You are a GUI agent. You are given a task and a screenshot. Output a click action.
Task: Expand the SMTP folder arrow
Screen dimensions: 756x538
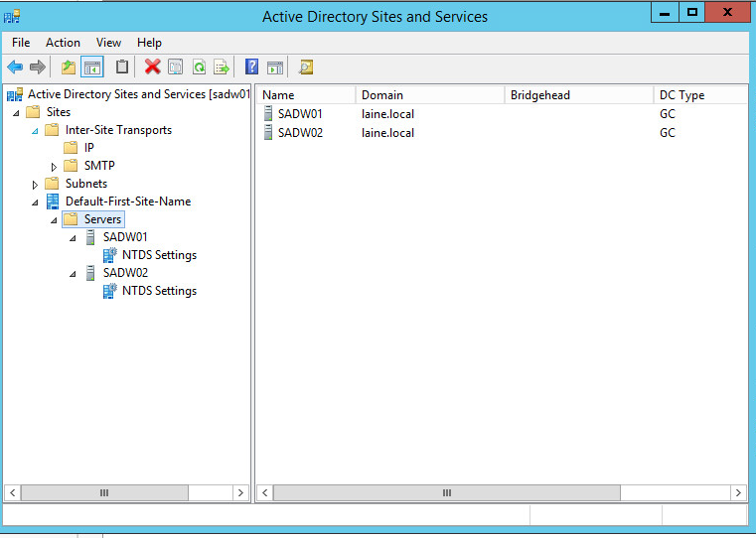(54, 167)
